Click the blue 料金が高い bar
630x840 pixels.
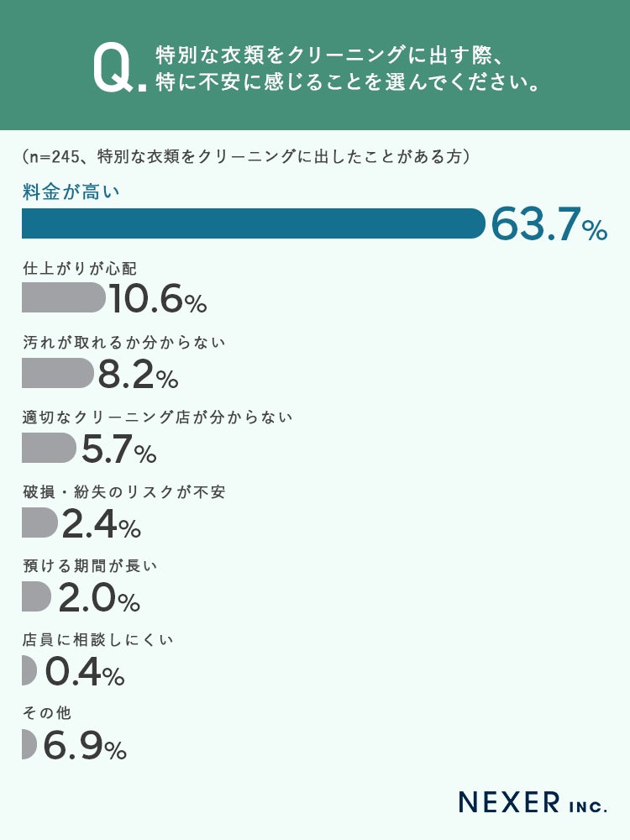(252, 223)
